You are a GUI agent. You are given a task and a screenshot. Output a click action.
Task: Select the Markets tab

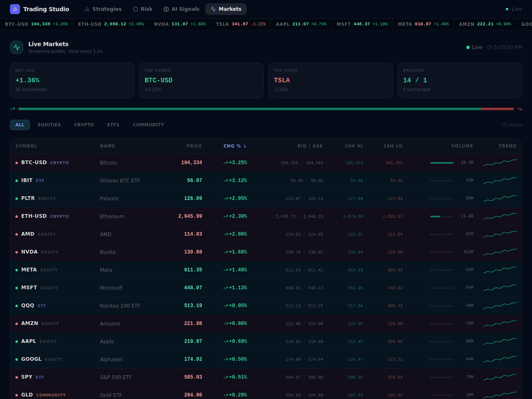point(226,9)
